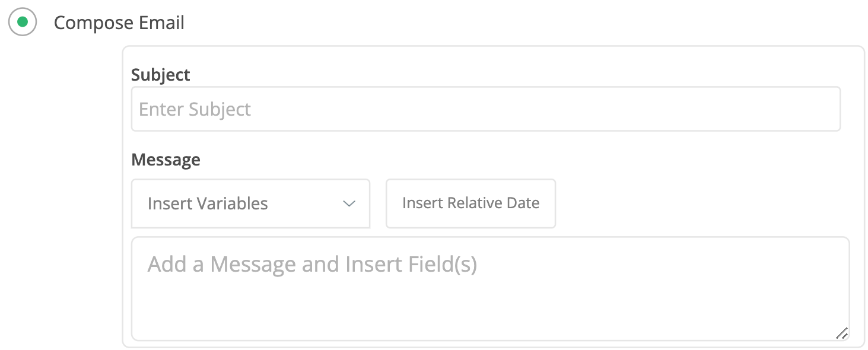868x350 pixels.
Task: Click the resize grip of message box
Action: pyautogui.click(x=841, y=333)
